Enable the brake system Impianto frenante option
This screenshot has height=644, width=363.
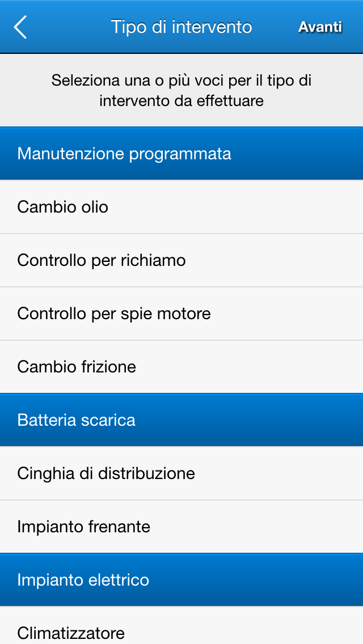181,527
